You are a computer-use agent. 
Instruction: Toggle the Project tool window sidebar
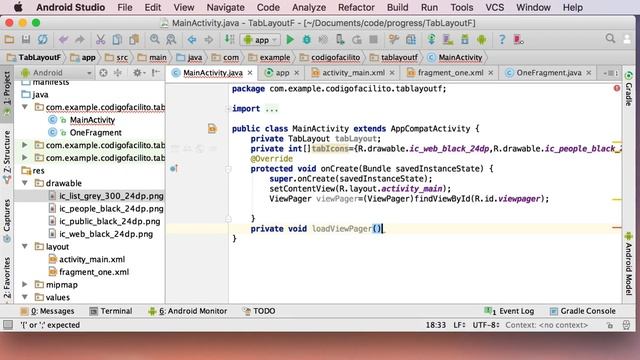7,93
